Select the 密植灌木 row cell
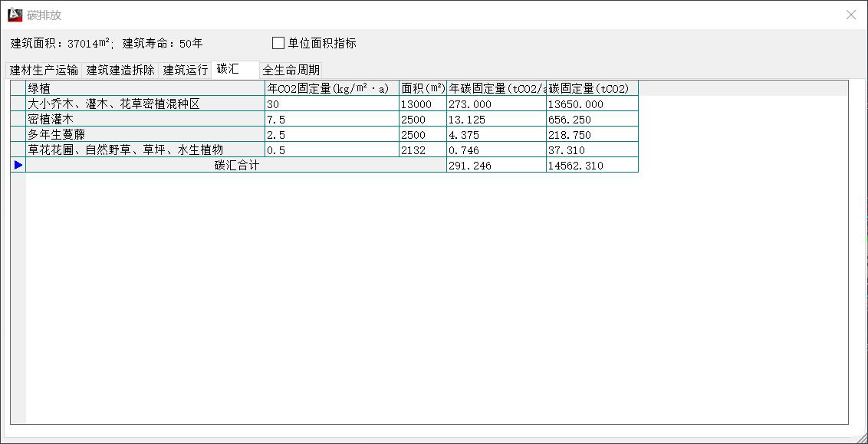This screenshot has width=868, height=444. [x=145, y=119]
